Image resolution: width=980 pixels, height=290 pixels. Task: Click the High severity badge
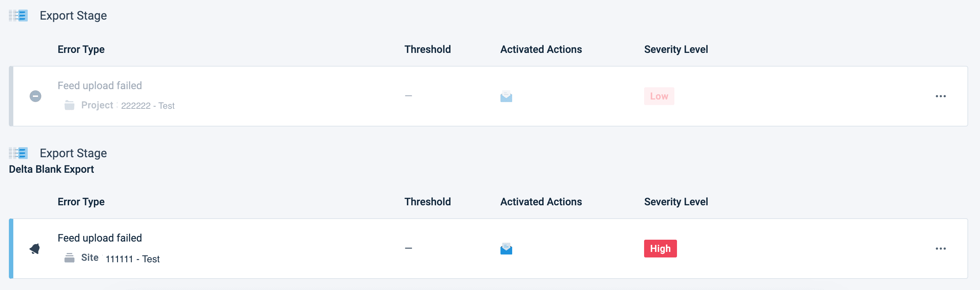(660, 249)
